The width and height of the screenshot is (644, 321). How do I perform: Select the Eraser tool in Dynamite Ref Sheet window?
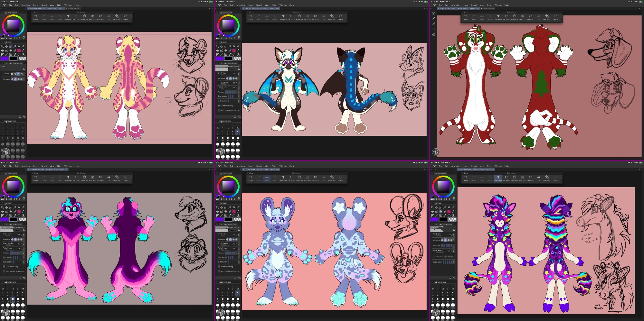coord(11,211)
